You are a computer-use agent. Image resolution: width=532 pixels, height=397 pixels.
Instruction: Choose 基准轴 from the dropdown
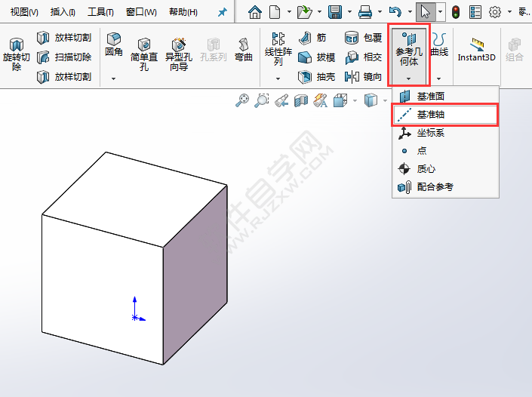[445, 115]
